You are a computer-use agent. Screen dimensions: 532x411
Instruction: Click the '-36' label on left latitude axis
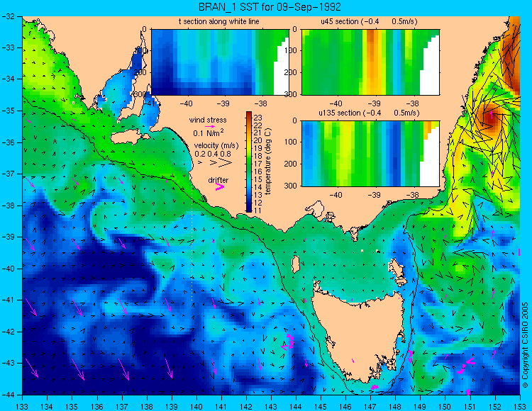(x=8, y=142)
